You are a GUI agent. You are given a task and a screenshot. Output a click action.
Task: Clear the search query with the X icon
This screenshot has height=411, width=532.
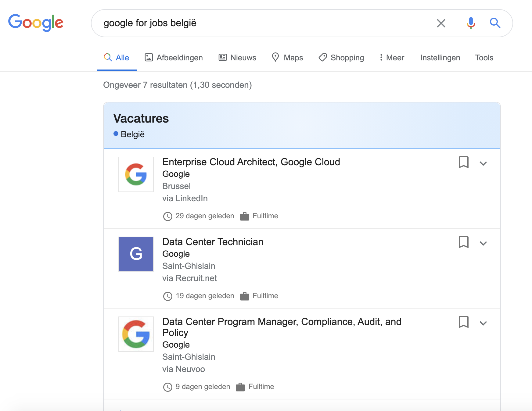[441, 23]
